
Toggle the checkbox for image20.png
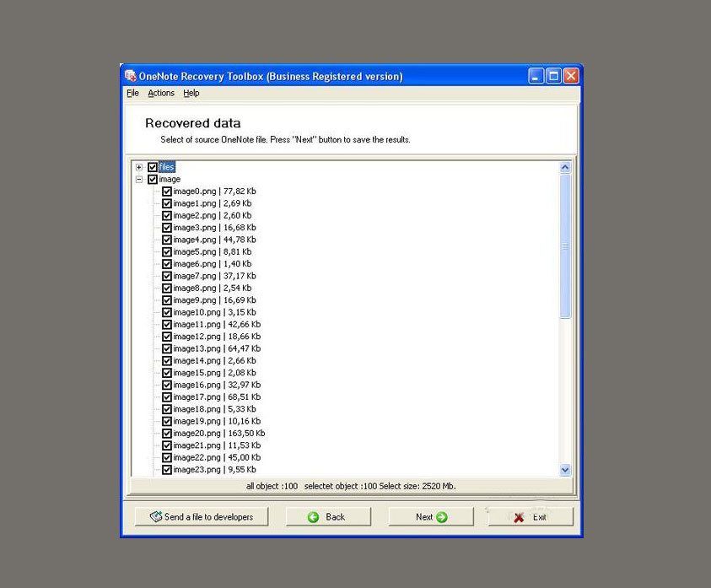(167, 434)
